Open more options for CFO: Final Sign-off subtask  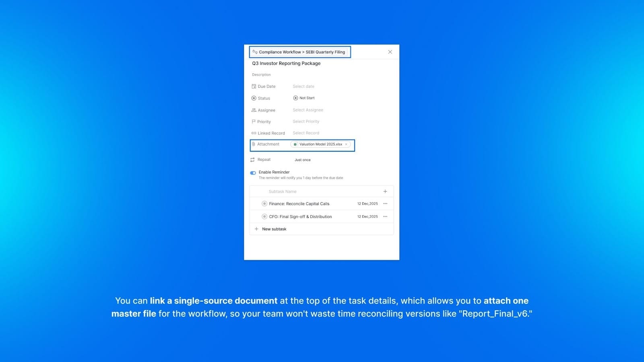[x=385, y=216]
